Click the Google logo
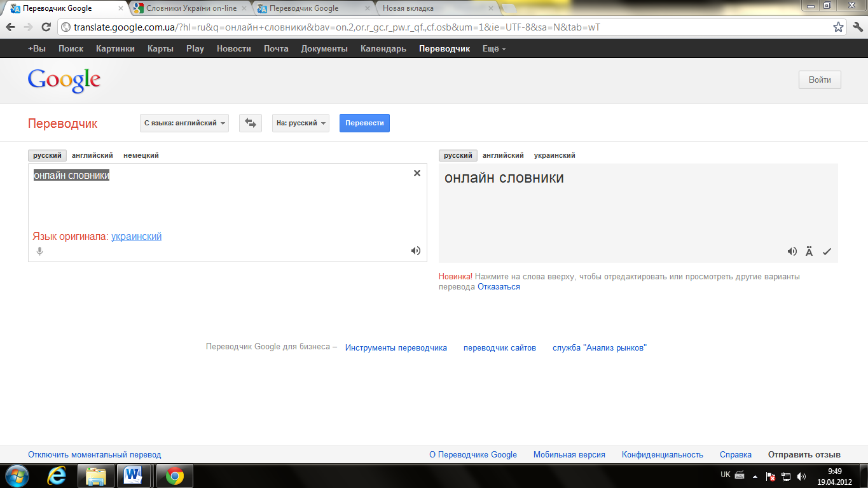868x488 pixels. 64,81
